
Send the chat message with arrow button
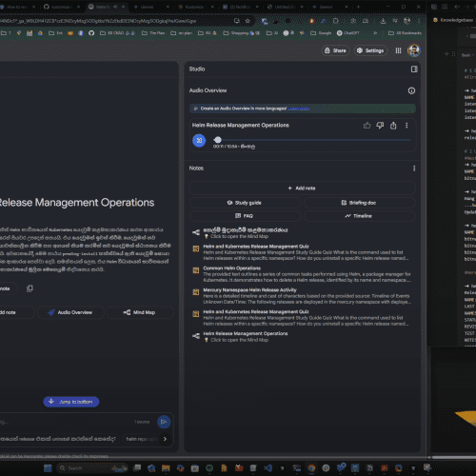pyautogui.click(x=164, y=422)
